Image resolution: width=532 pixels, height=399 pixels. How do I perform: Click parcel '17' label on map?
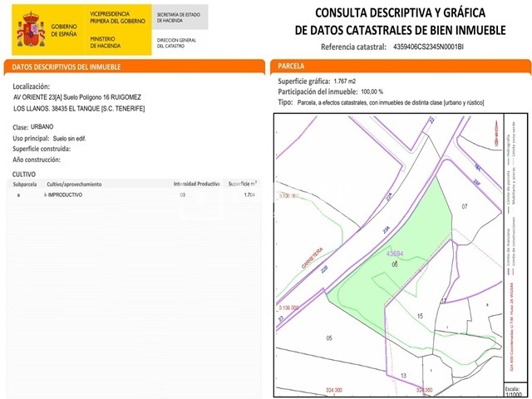tap(444, 301)
